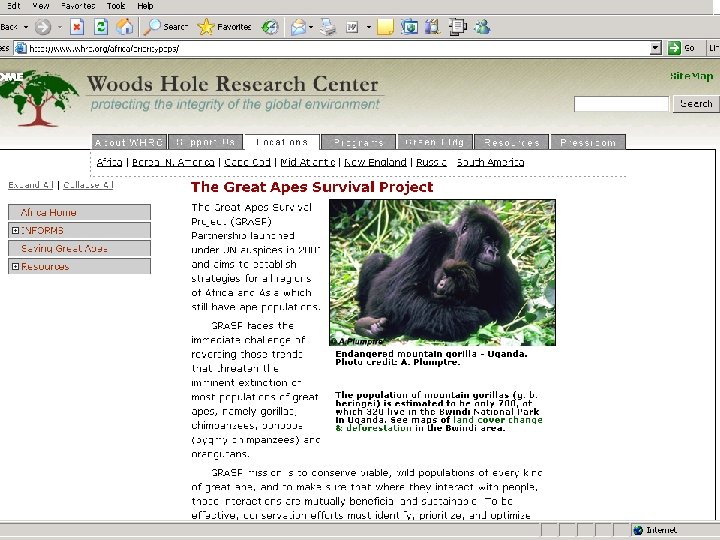Screen dimensions: 720x540
Task: Click the Stop loading button
Action: click(x=77, y=26)
